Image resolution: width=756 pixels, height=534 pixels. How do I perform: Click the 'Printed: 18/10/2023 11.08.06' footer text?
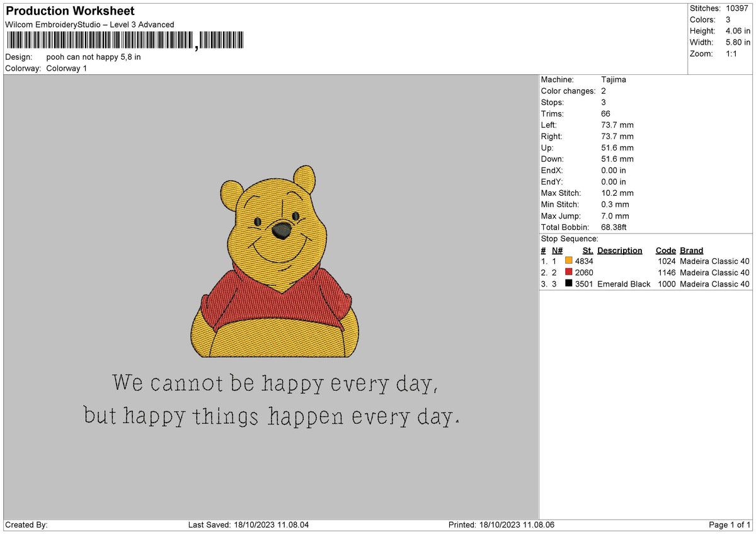pos(501,525)
